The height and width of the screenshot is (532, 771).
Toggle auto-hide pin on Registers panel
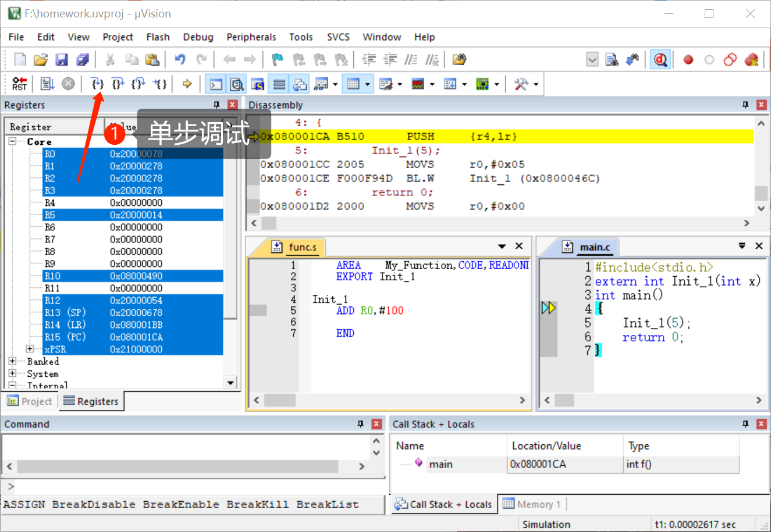click(x=216, y=105)
